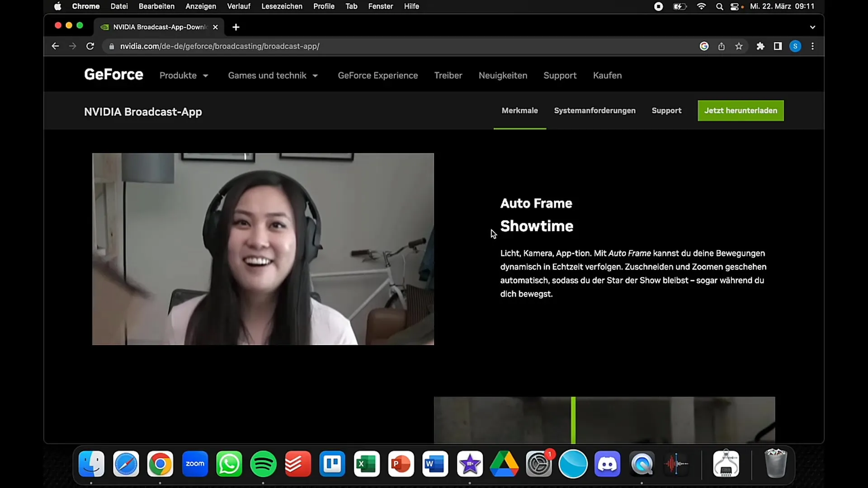Screen dimensions: 868x488
Task: Open QuickTime Player from the dock
Action: tap(642, 464)
